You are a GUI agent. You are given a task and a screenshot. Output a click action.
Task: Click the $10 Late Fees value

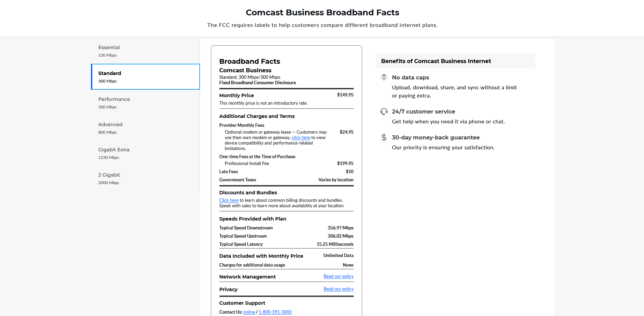coord(350,172)
